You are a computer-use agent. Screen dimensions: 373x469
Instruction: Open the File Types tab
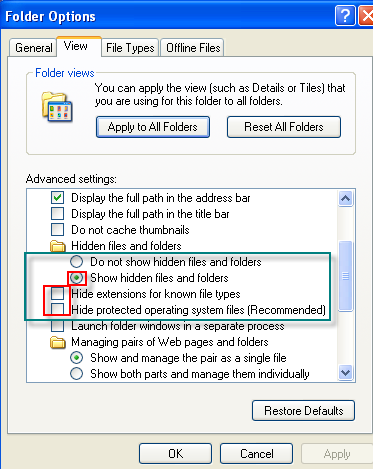130,48
